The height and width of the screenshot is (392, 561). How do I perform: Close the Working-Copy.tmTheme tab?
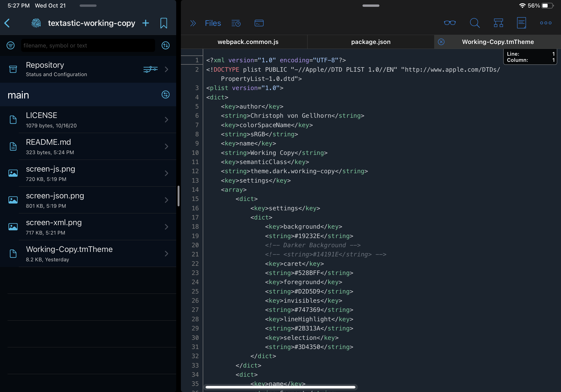pyautogui.click(x=441, y=42)
